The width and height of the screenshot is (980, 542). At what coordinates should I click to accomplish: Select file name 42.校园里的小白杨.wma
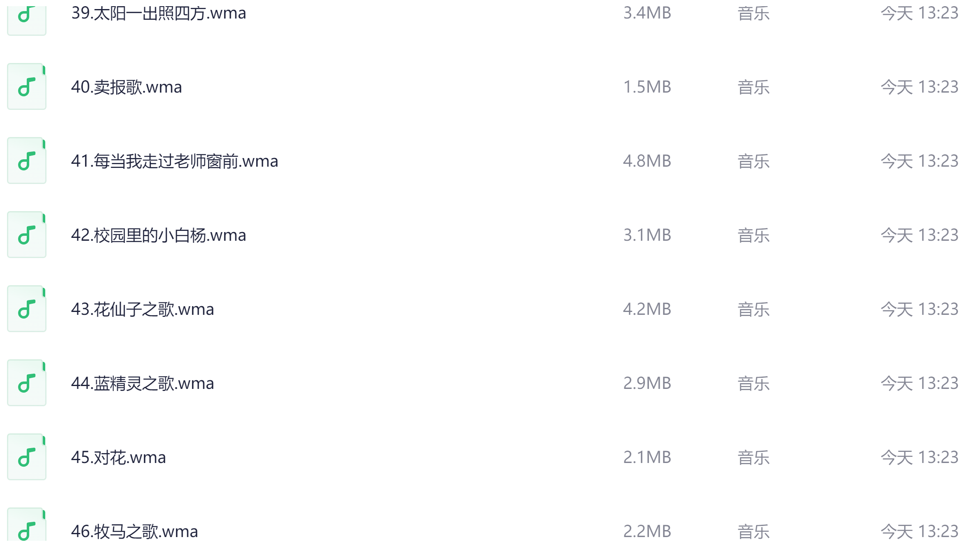(158, 235)
